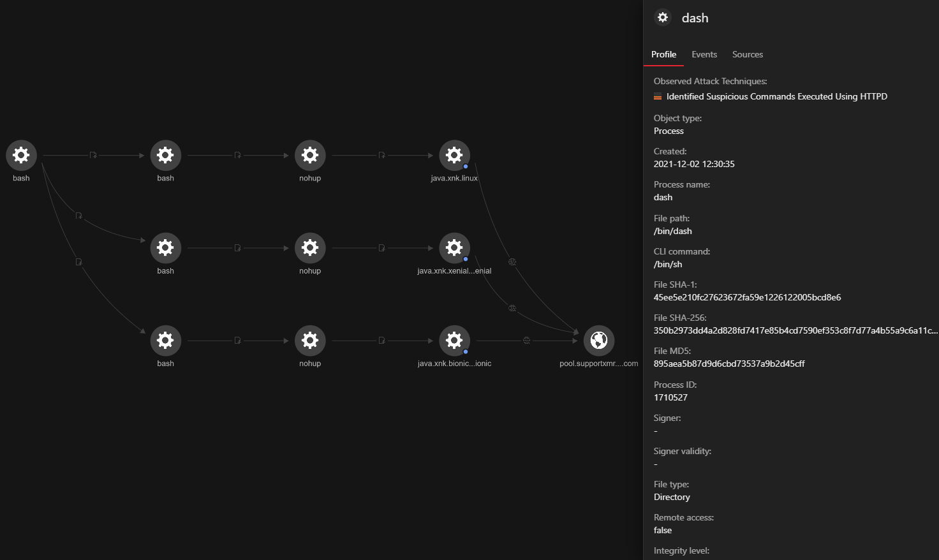Open the java.xnk.bionic process node

pyautogui.click(x=454, y=340)
